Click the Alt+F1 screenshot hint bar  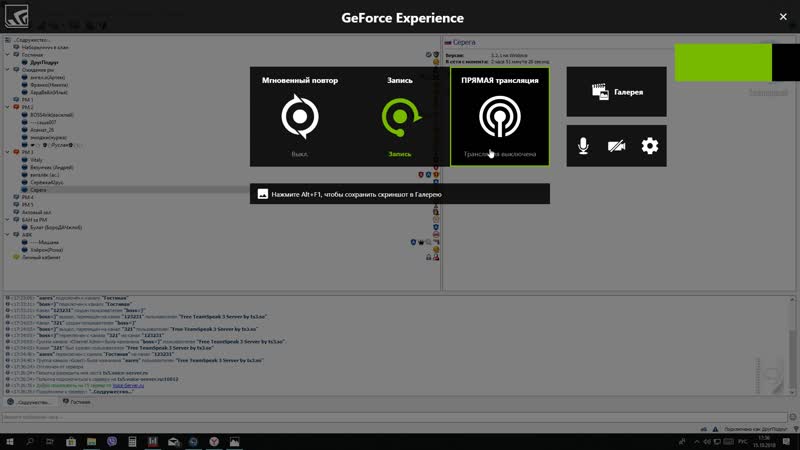400,194
